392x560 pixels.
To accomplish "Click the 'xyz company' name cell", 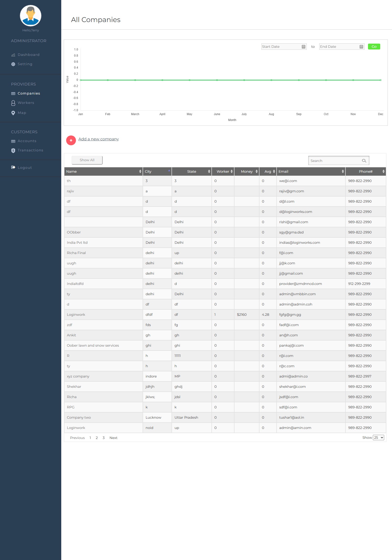I will pos(103,376).
